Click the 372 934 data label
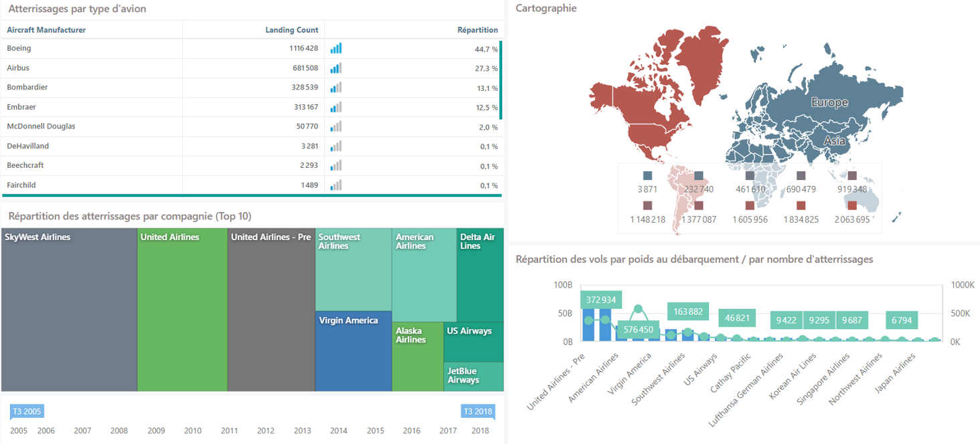 [602, 300]
